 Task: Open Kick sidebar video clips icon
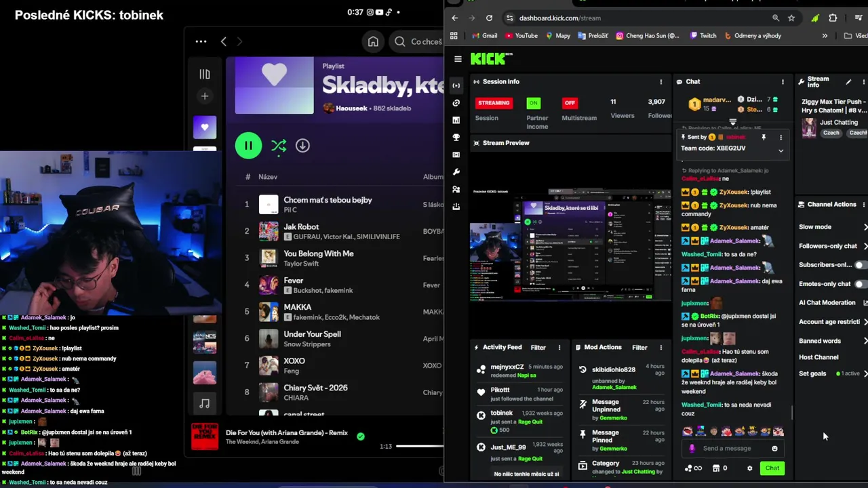pyautogui.click(x=456, y=155)
